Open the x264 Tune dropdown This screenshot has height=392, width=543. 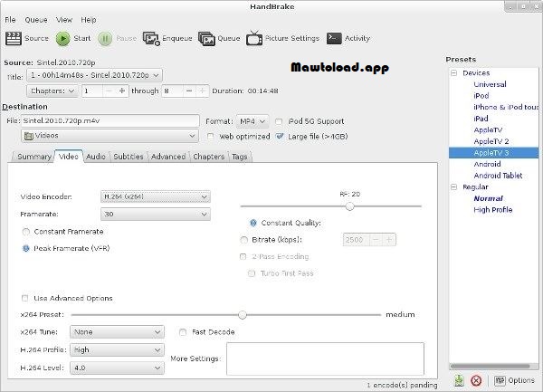117,331
